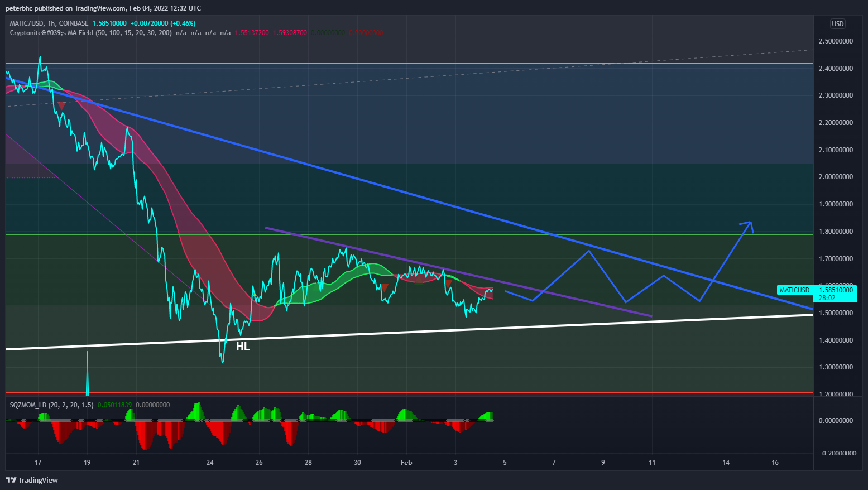868x490 pixels.
Task: Click the 2.00000000 price axis label
Action: [836, 177]
